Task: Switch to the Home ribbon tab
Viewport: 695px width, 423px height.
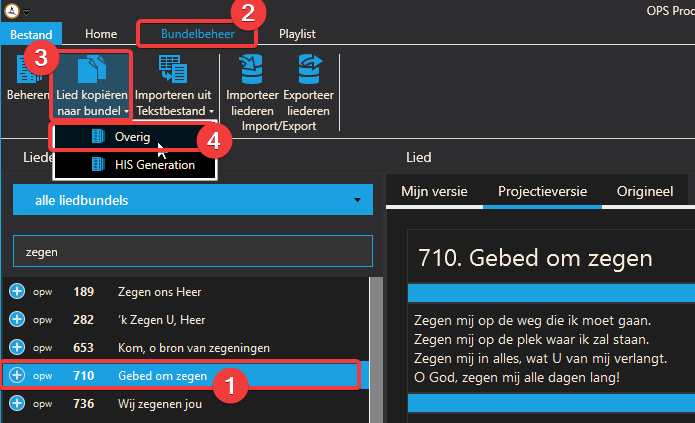Action: [x=101, y=34]
